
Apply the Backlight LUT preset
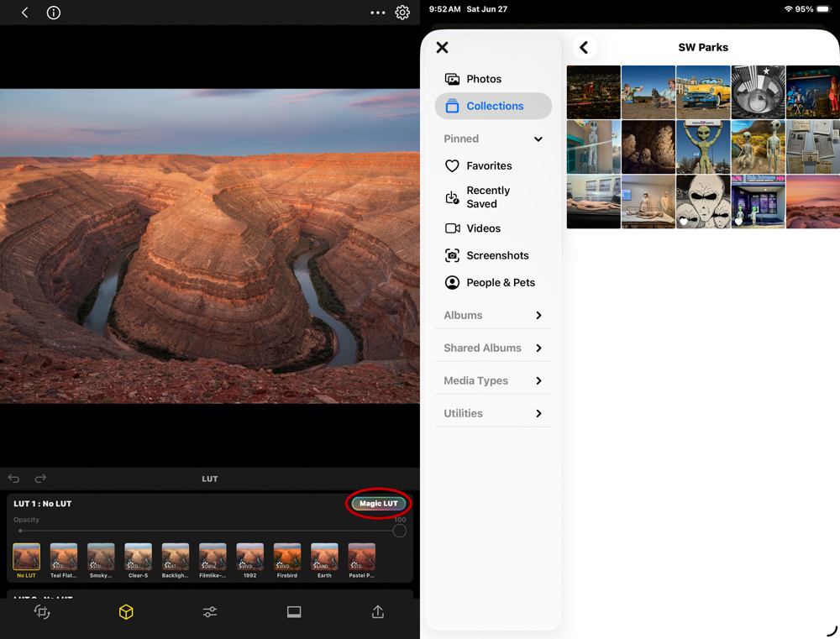pos(176,561)
